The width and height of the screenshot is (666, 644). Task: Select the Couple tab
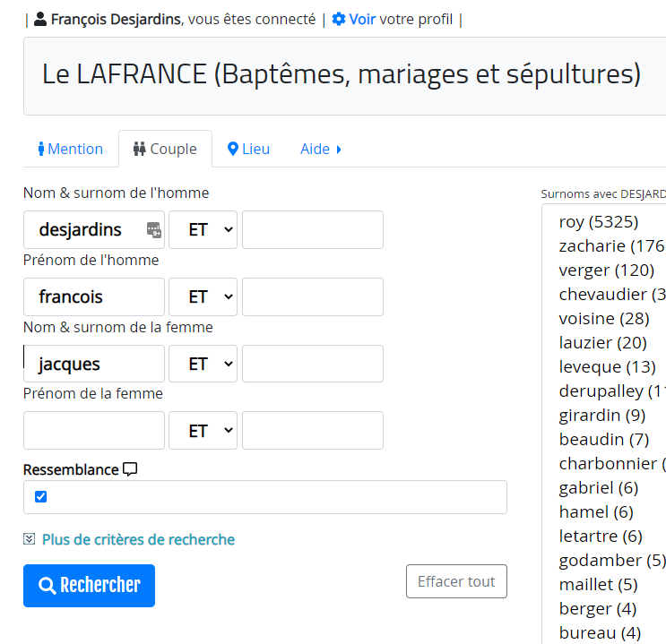click(x=165, y=149)
